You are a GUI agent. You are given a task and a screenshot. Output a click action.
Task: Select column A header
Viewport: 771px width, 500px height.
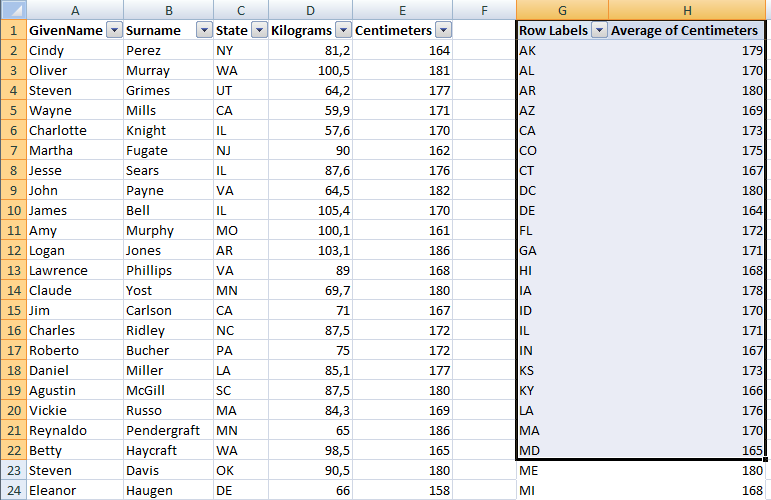pyautogui.click(x=75, y=10)
